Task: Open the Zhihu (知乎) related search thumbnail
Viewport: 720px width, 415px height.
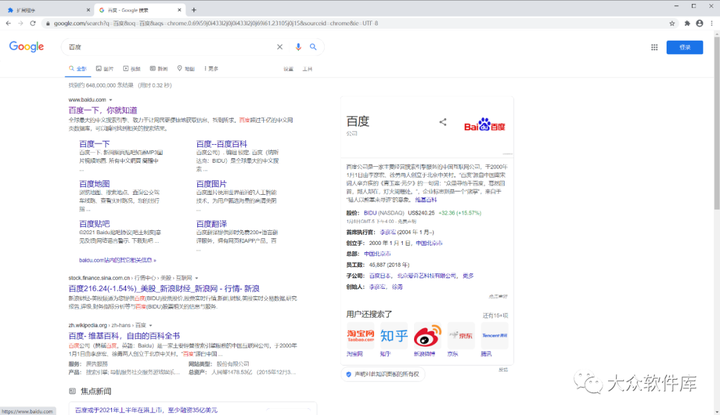Action: tap(394, 336)
